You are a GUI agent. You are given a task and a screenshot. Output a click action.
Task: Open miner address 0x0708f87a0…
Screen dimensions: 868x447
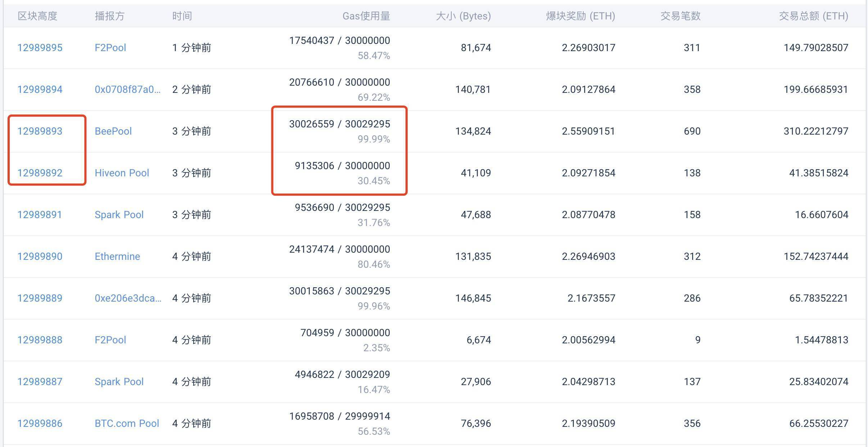[128, 89]
